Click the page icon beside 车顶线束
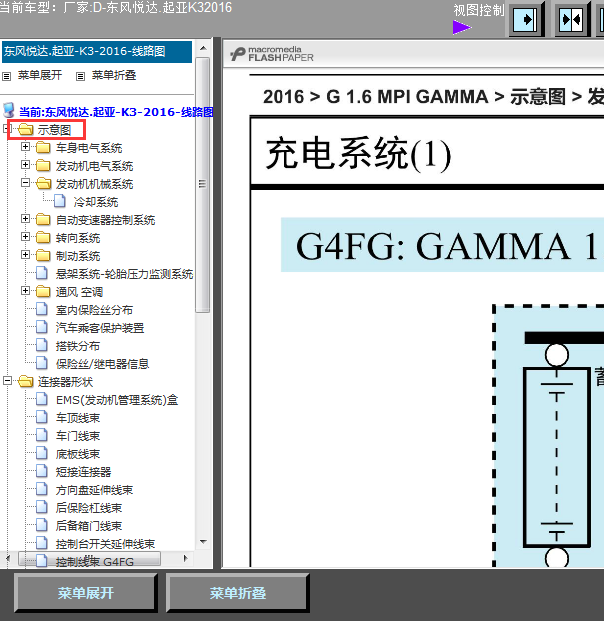Image resolution: width=604 pixels, height=622 pixels. pos(42,417)
